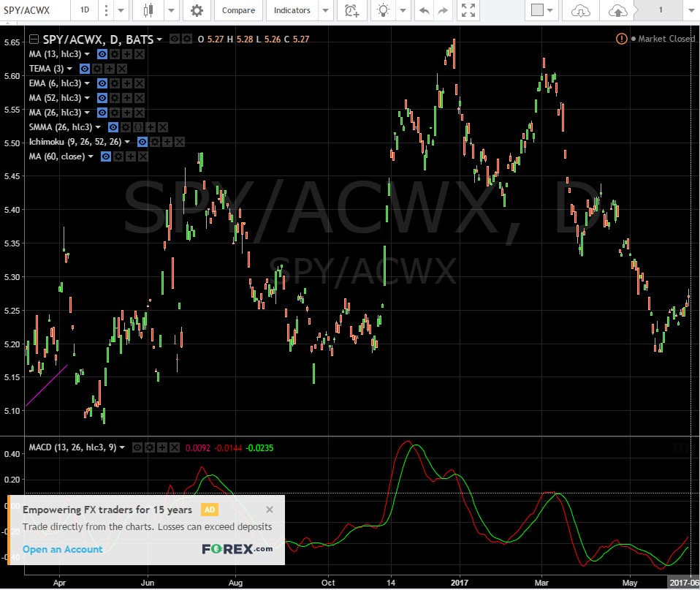Hide the TEMA (3) indicator
This screenshot has height=590, width=700.
pyautogui.click(x=84, y=69)
